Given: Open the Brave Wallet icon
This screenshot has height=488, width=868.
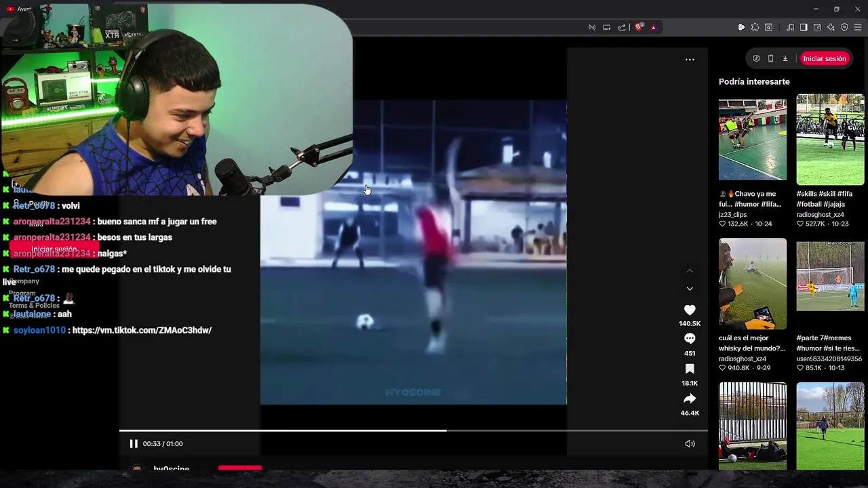Looking at the screenshot, I should [x=817, y=27].
